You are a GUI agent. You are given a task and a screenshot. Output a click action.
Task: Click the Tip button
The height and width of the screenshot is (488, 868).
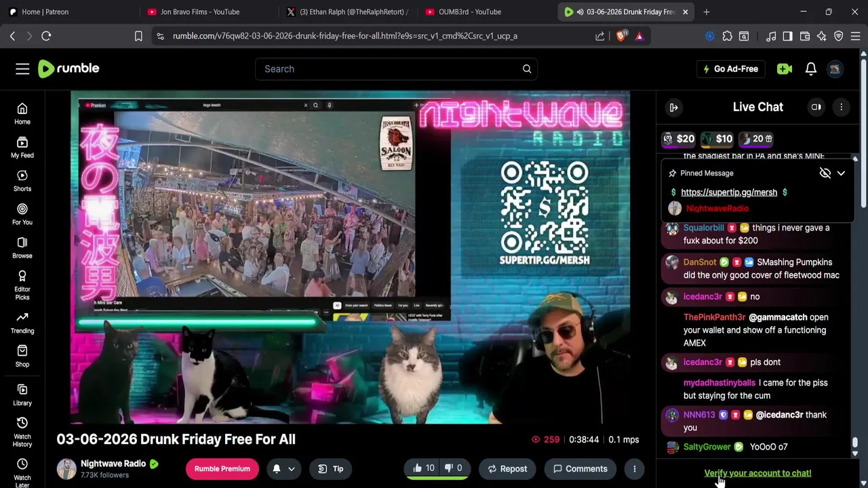[331, 468]
